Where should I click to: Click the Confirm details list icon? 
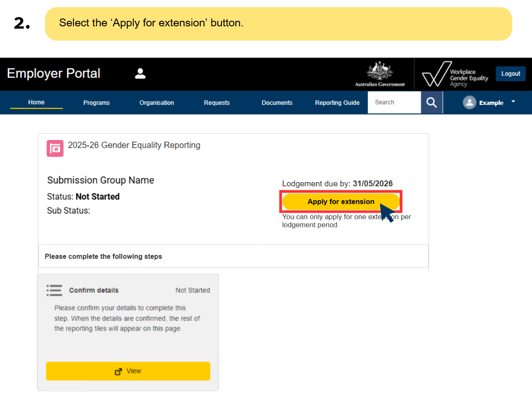coord(54,290)
